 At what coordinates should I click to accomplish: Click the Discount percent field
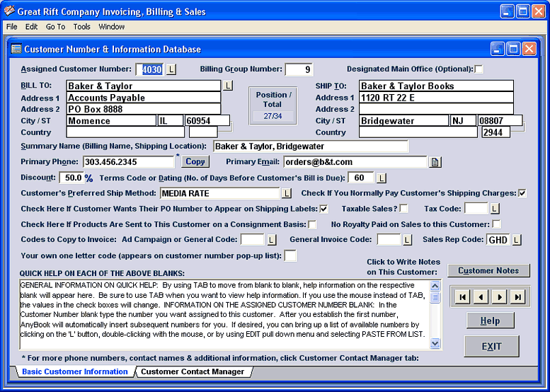click(71, 178)
